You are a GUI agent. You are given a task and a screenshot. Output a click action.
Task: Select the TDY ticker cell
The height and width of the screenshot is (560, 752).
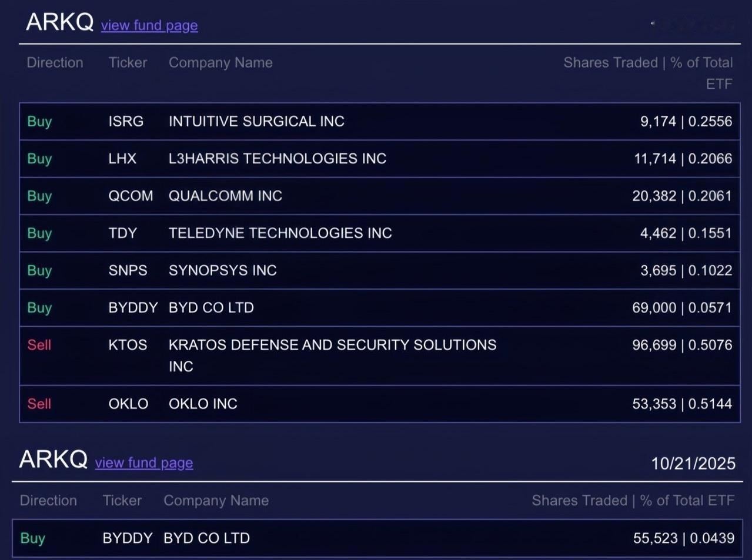pos(122,233)
